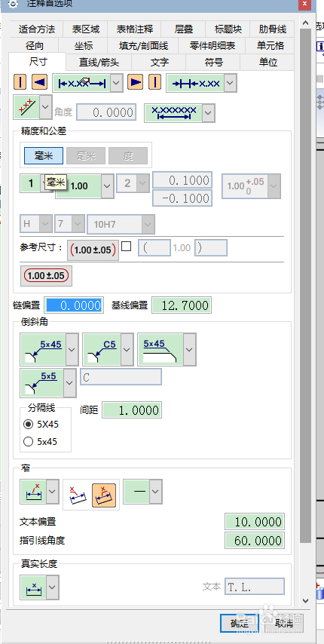Expand the text-over-line style dropdown
The height and width of the screenshot is (644, 324).
pos(209,112)
